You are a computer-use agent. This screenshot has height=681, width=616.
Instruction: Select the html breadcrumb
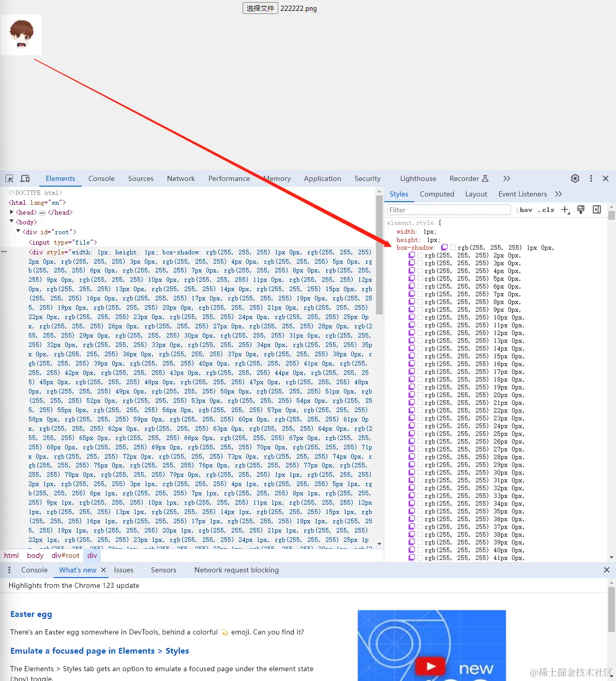point(11,555)
